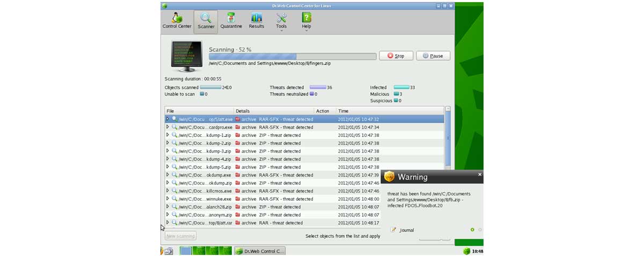This screenshot has height=256, width=644.
Task: Expand the att.exe row
Action: [167, 119]
